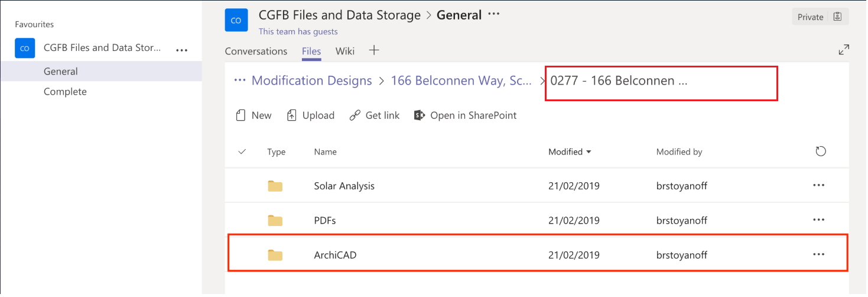The image size is (868, 297).
Task: Expand the breadcrumb ellipsis before Modification Designs
Action: pyautogui.click(x=239, y=80)
